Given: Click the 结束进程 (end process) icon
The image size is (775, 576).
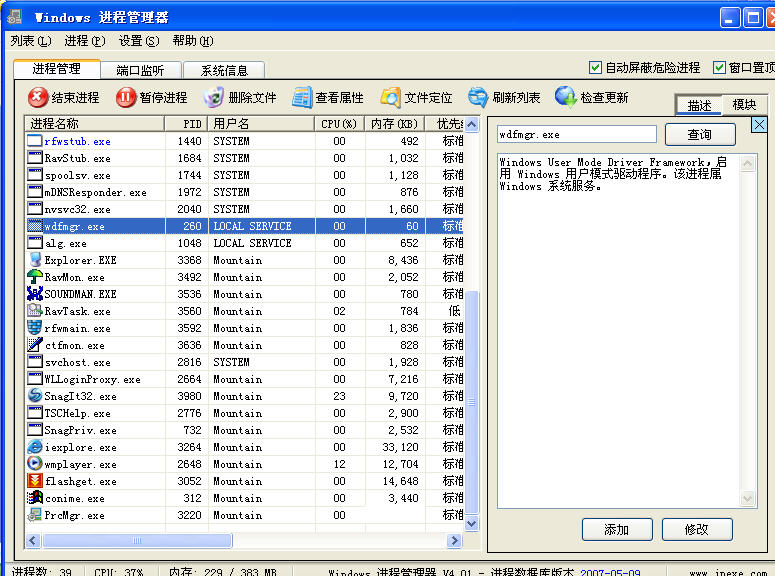Looking at the screenshot, I should coord(38,97).
